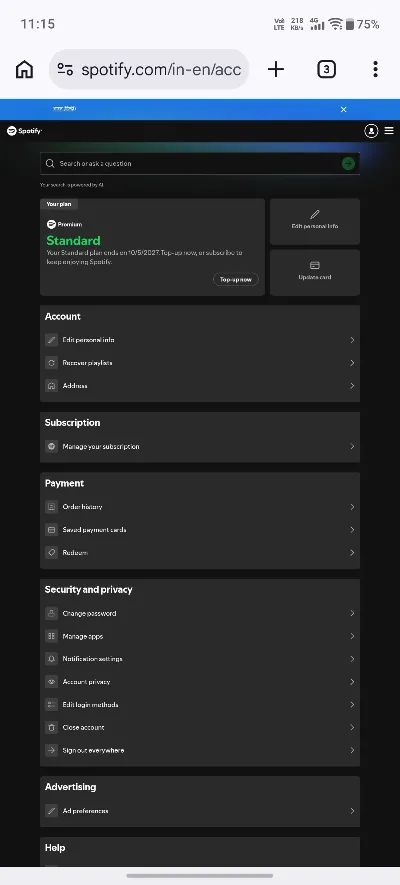Click Spotify icon beside Manage your subscription
This screenshot has width=400, height=885.
[x=51, y=446]
